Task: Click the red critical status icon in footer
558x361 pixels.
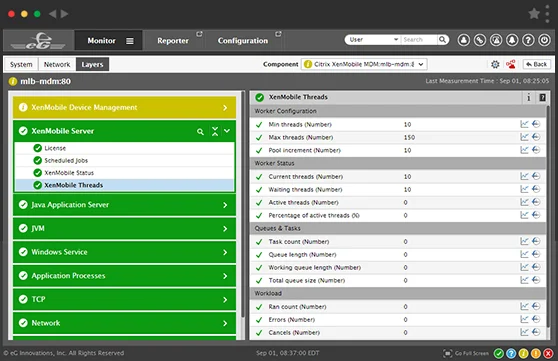Action: click(x=548, y=353)
